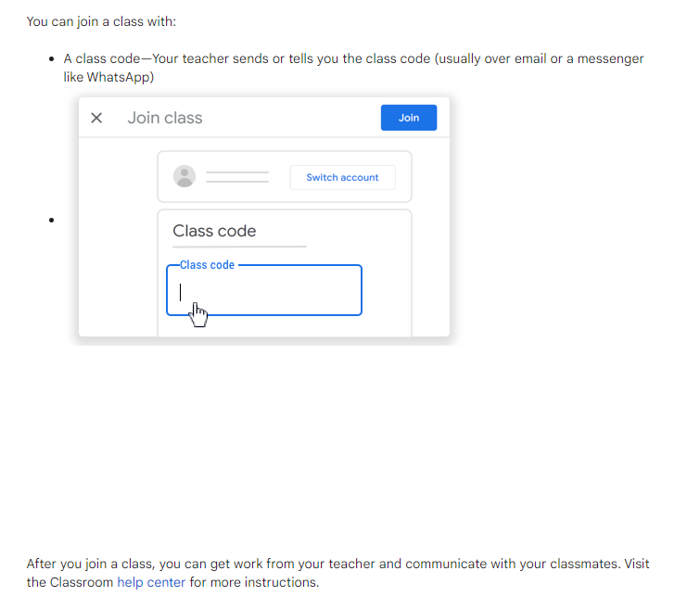Click the second bullet point beside the image

(x=52, y=221)
